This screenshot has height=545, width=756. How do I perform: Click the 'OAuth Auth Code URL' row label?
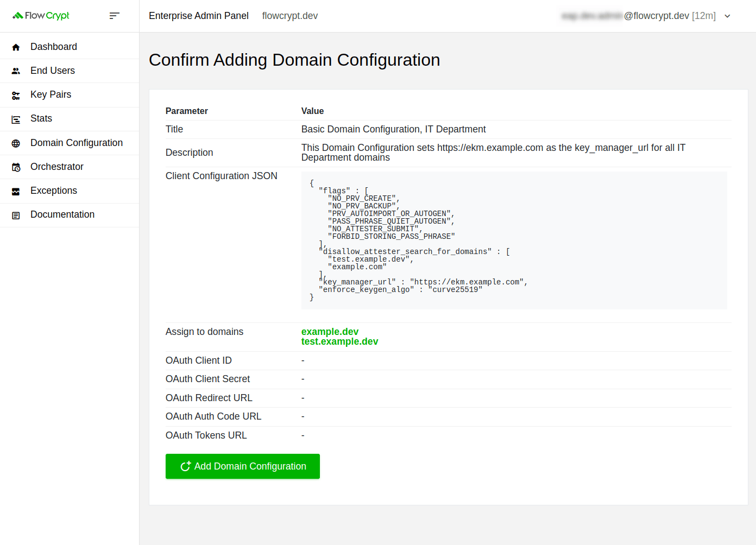point(213,416)
